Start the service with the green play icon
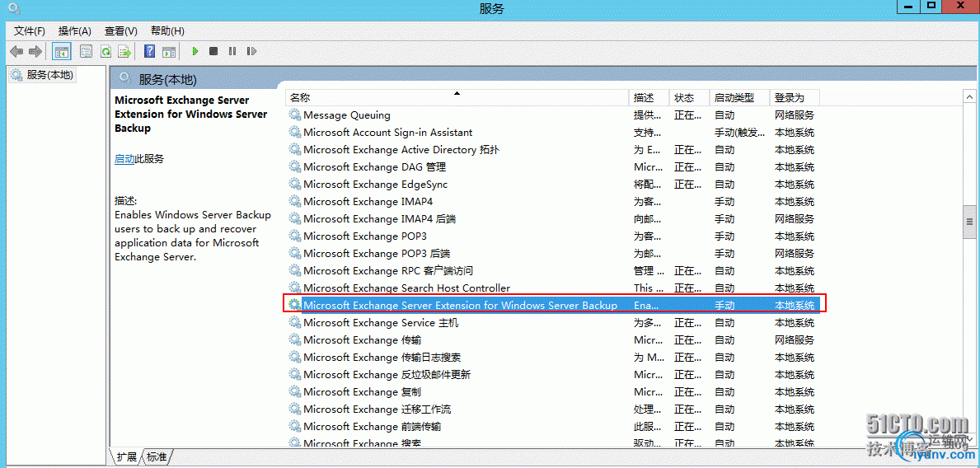Viewport: 980px width, 468px height. (195, 51)
